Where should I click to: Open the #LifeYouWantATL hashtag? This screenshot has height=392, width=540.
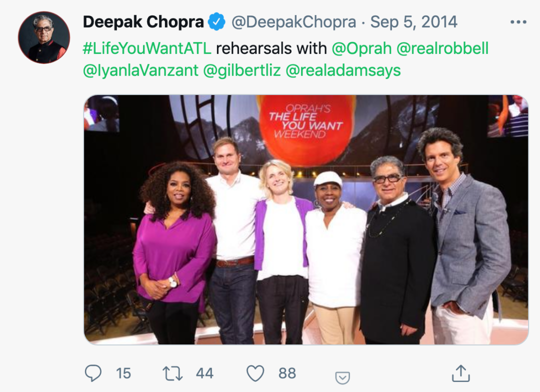pos(146,48)
